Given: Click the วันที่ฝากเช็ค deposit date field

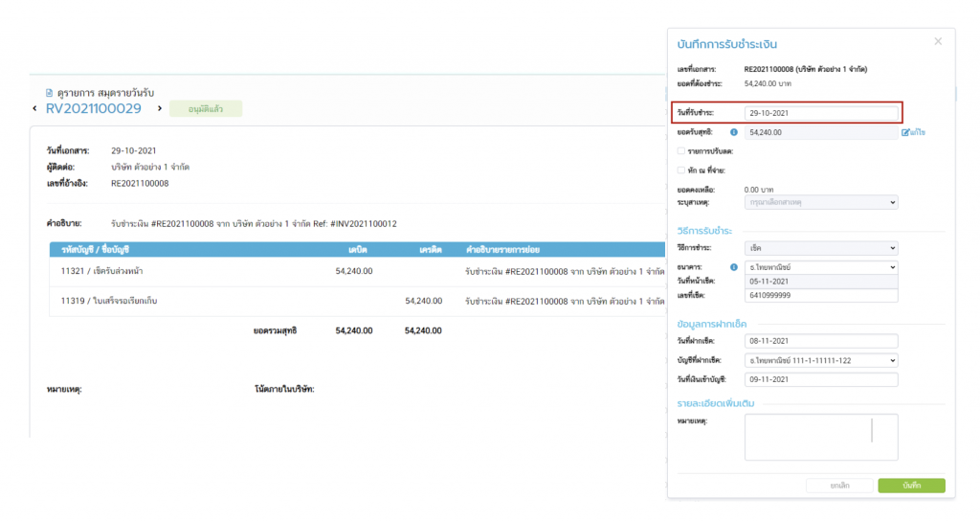Looking at the screenshot, I should (x=821, y=341).
